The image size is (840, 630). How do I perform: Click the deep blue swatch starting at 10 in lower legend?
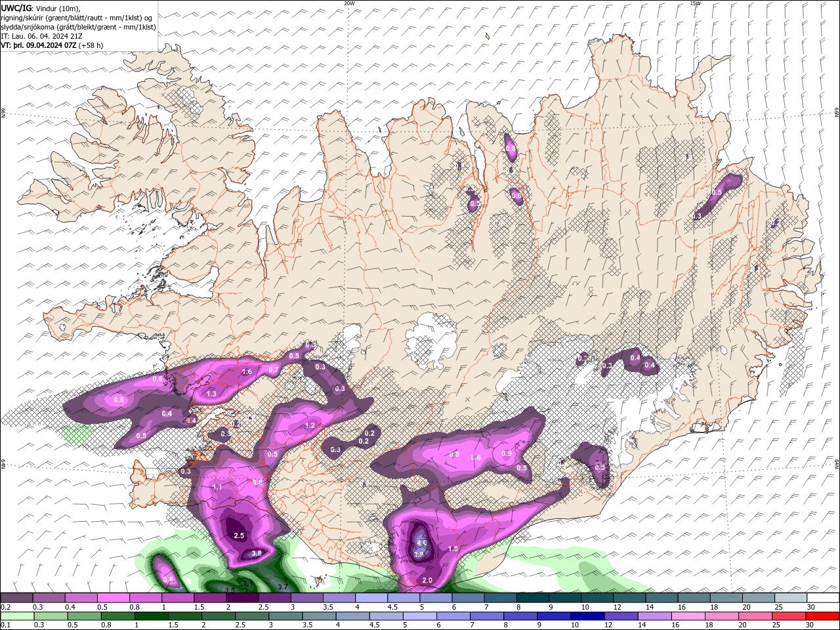[587, 616]
